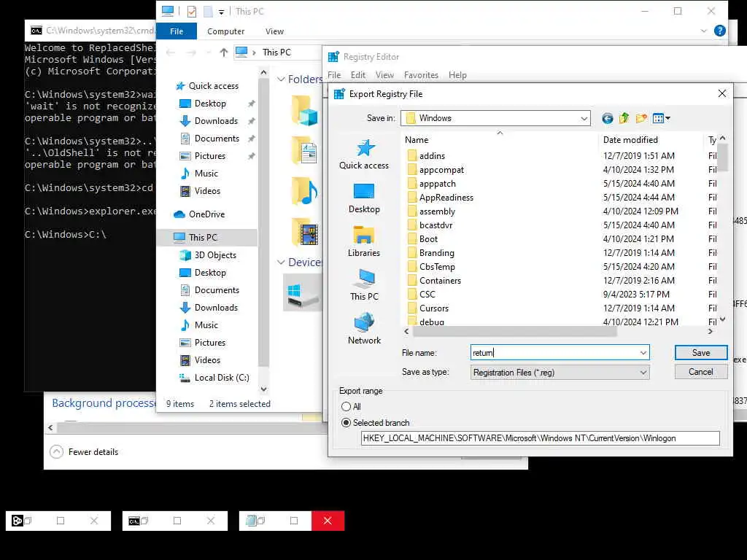Click the Up arrow in File Explorer navigation
747x560 pixels.
point(223,52)
